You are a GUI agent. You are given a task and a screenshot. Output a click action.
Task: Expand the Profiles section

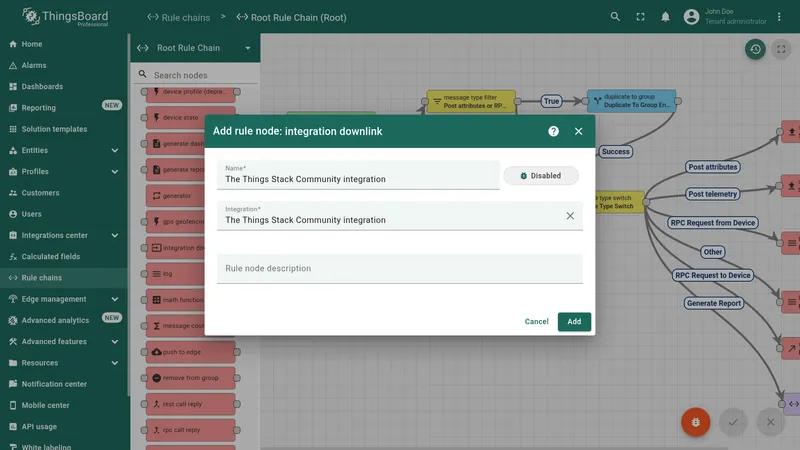(x=64, y=171)
